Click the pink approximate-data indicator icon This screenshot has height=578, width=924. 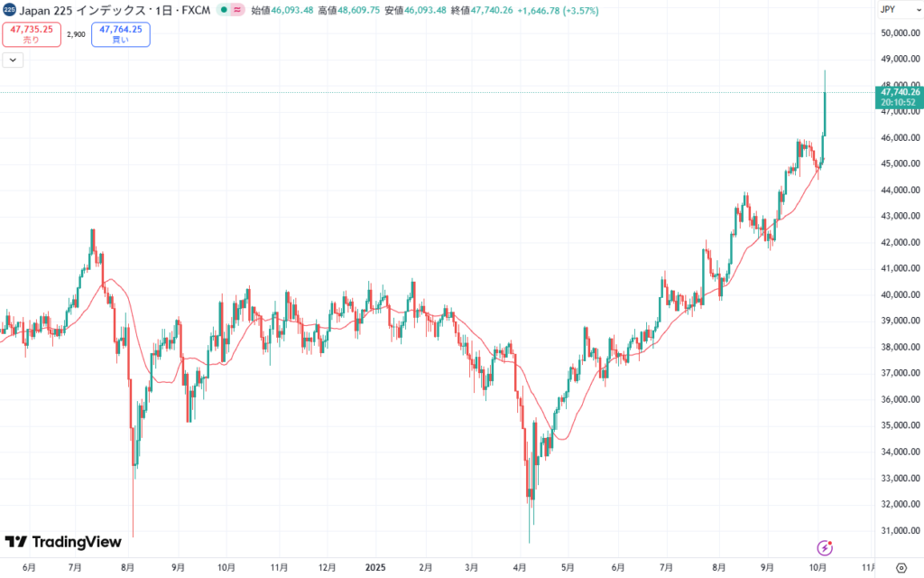238,10
